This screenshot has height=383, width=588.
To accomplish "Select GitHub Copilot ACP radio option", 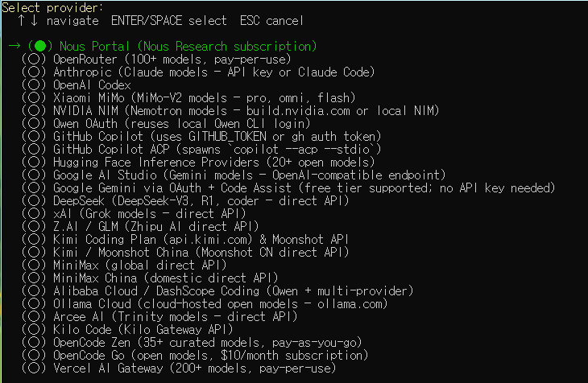I will click(34, 149).
